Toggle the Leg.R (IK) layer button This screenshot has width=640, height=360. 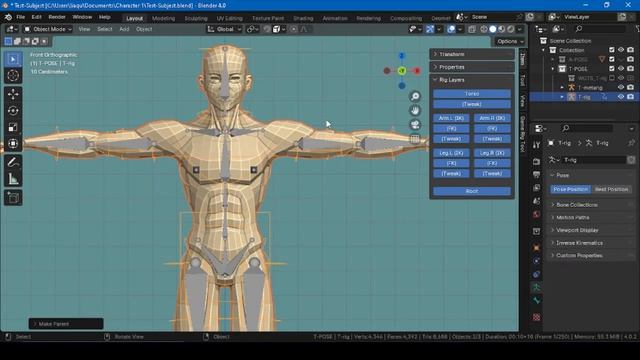coord(492,153)
